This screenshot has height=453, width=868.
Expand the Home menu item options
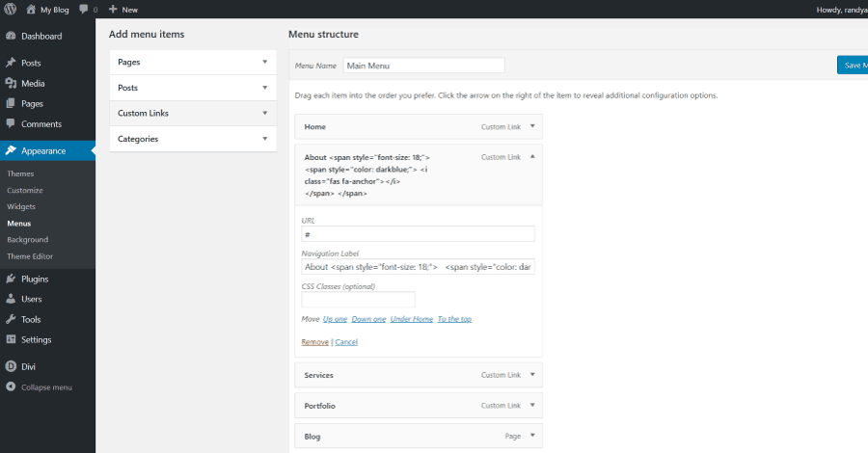click(x=531, y=126)
